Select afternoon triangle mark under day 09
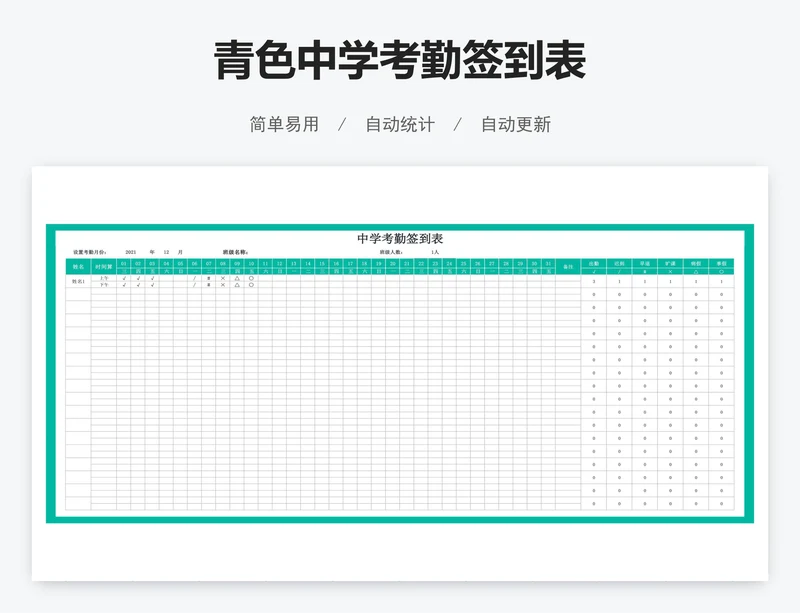 point(237,285)
